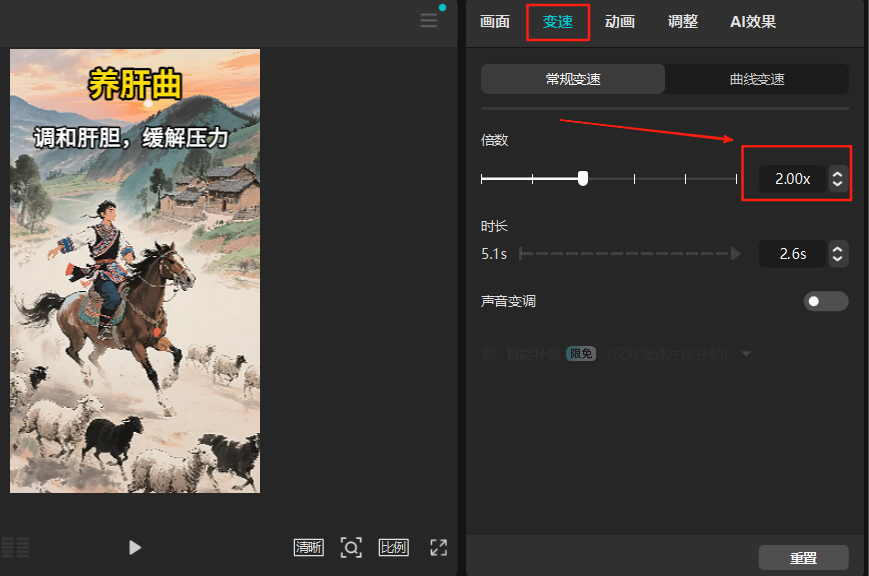Go to the AI效果 tab
Screen dimensions: 869x576
click(753, 22)
